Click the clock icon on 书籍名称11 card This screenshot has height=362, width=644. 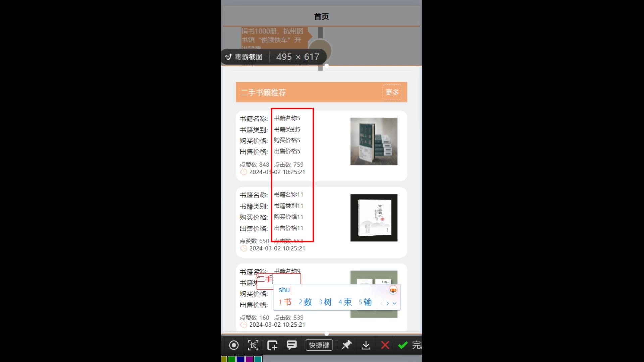pos(244,248)
